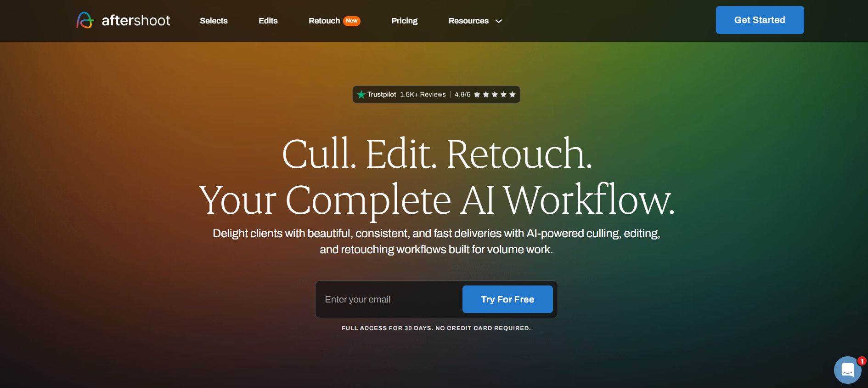The image size is (868, 388).
Task: Click the 4.9/5 rating score
Action: click(462, 95)
